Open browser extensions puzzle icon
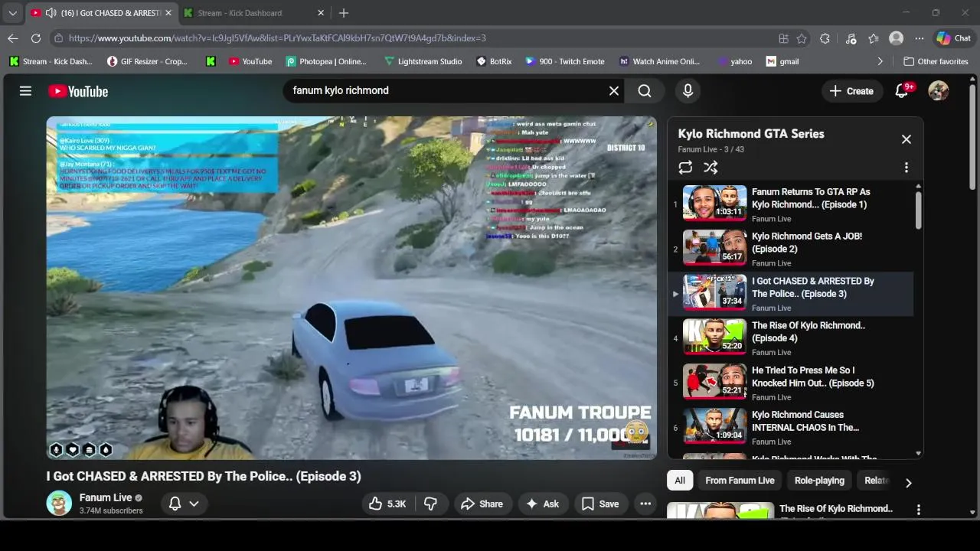 click(x=825, y=38)
